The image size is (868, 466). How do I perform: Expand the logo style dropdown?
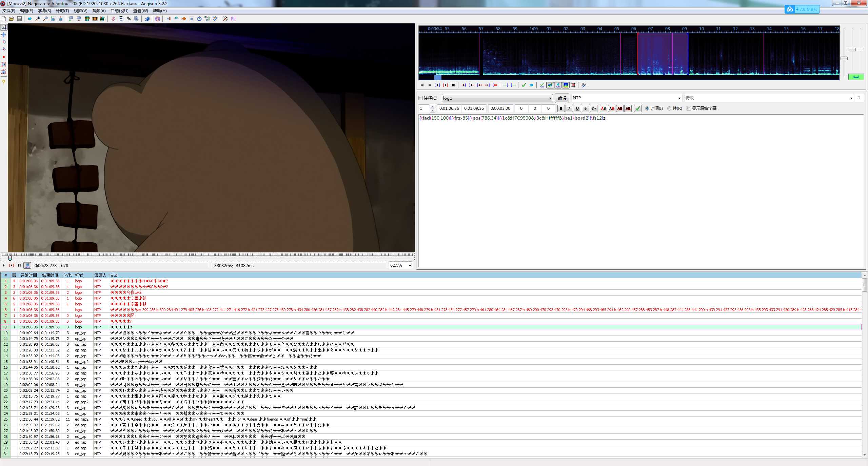point(550,98)
